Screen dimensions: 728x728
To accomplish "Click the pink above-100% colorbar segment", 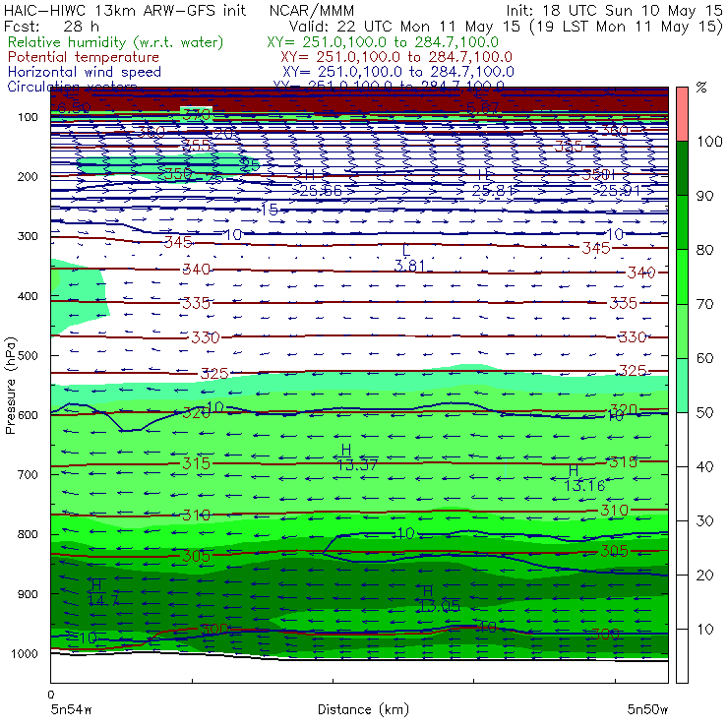I will [682, 114].
